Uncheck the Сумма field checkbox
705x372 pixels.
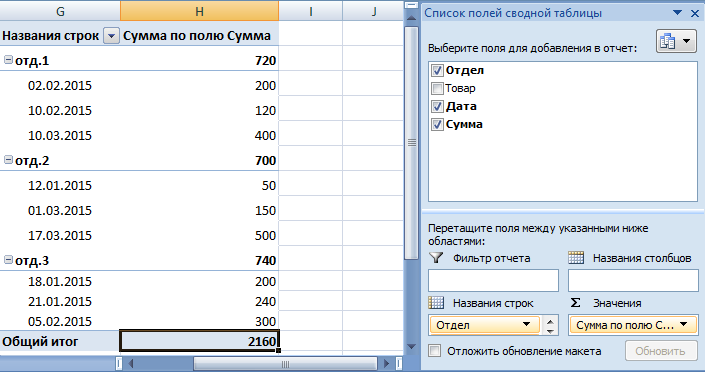pos(437,124)
